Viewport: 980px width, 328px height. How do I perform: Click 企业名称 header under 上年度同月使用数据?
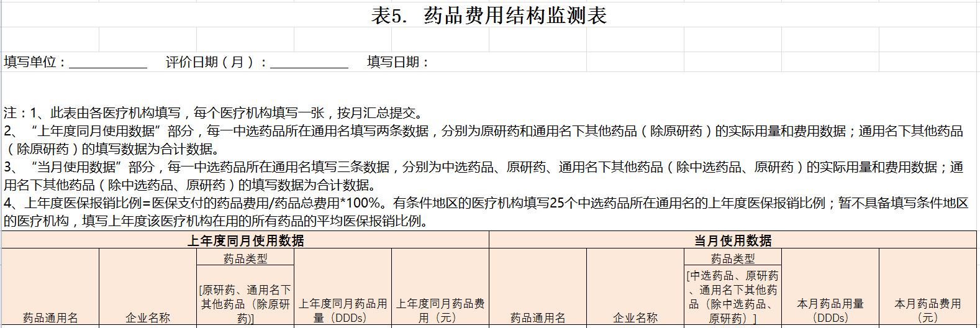point(148,317)
